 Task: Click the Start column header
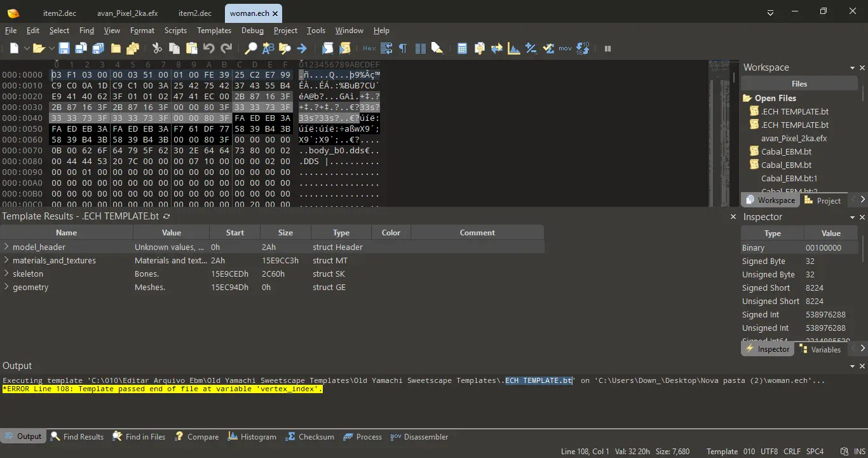pyautogui.click(x=235, y=233)
